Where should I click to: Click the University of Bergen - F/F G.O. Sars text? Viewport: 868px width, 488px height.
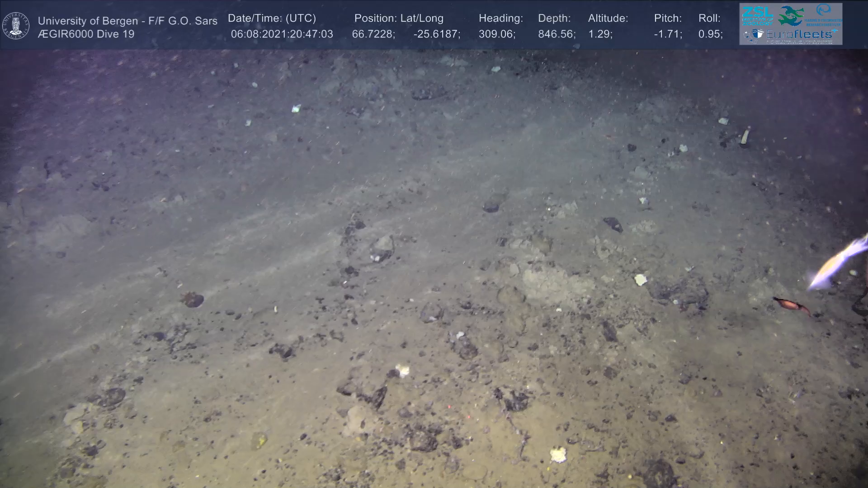[x=127, y=21]
